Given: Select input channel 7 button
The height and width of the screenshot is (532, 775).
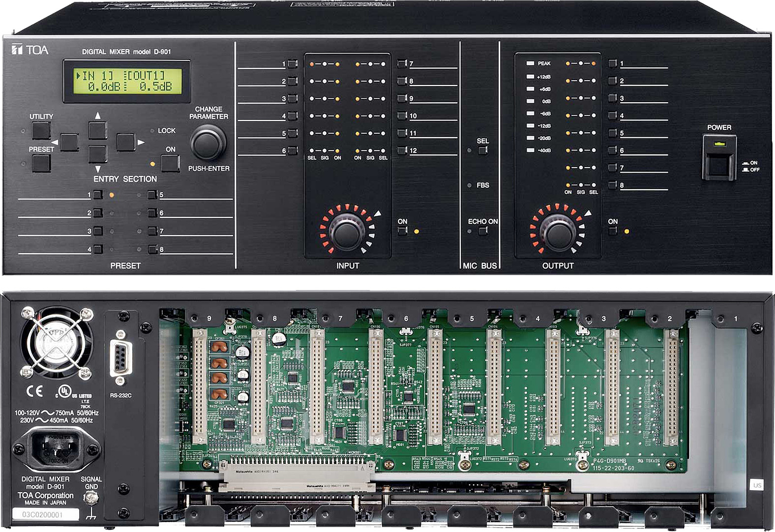Looking at the screenshot, I should 402,63.
